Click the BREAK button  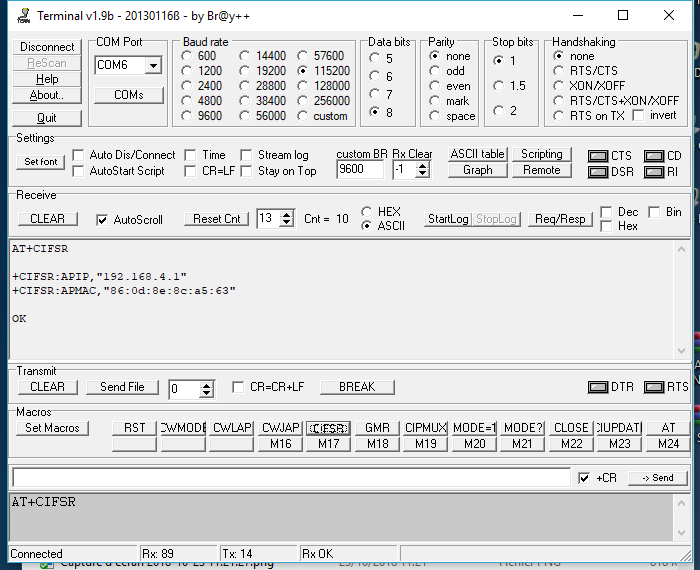(357, 387)
